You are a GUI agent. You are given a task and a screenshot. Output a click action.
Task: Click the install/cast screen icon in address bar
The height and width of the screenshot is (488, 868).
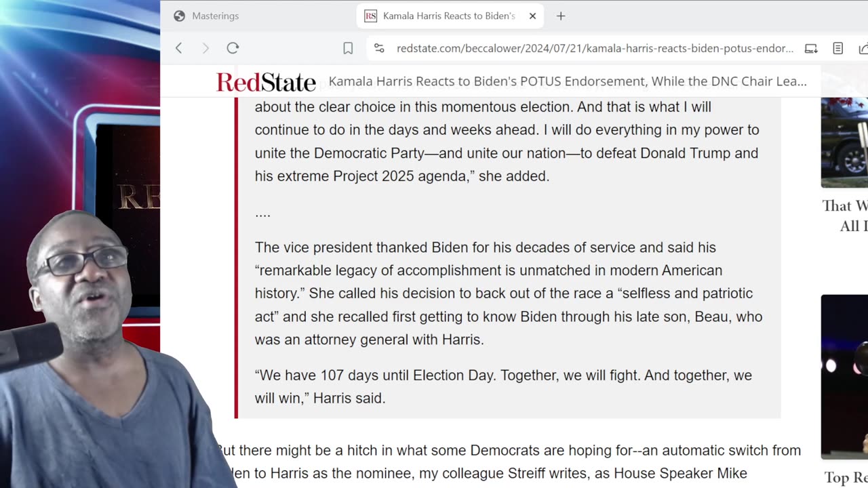point(811,48)
